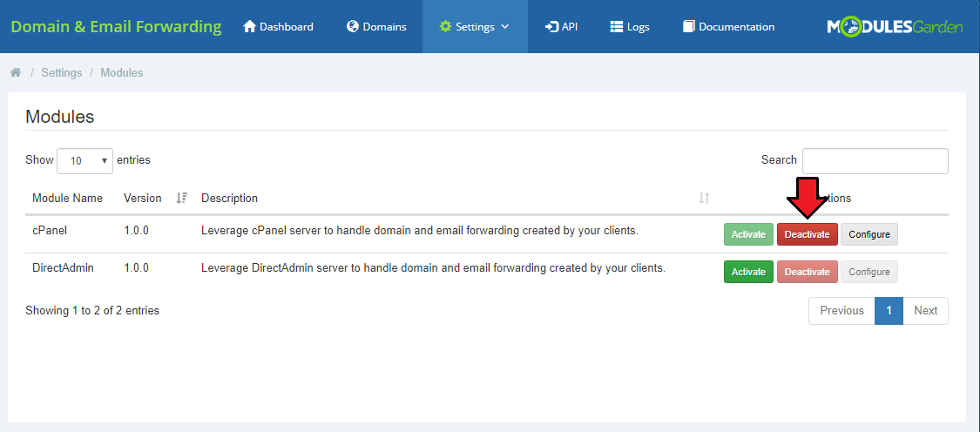Open the API menu item
The image size is (980, 432).
[561, 27]
